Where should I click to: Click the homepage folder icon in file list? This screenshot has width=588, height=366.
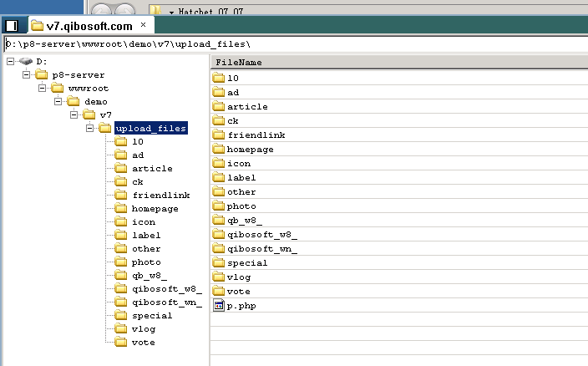tap(219, 150)
